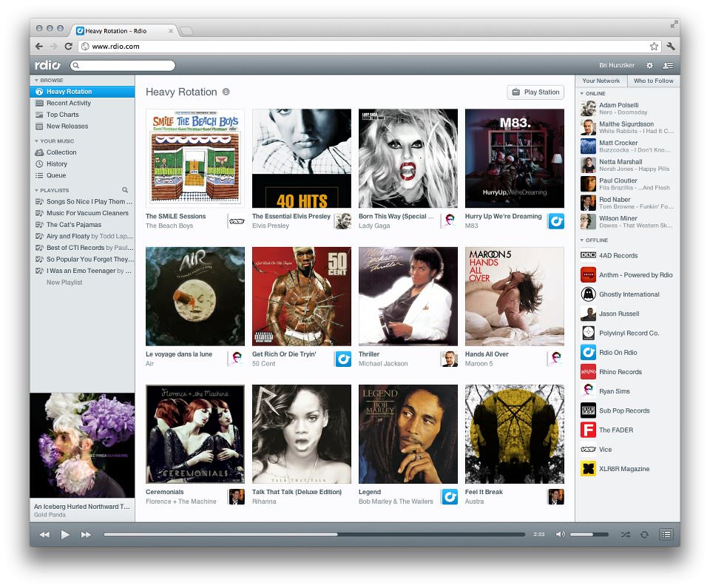Click Rdio badge next to Hurry Up We're Dreaming
The height and width of the screenshot is (588, 710).
point(556,221)
